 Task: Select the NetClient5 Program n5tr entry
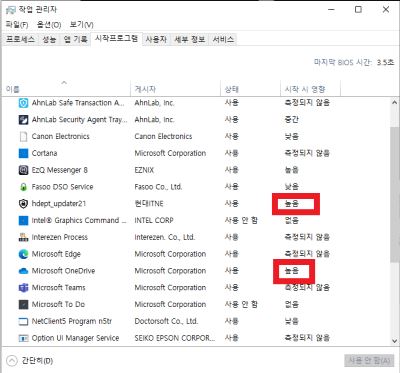(x=72, y=321)
